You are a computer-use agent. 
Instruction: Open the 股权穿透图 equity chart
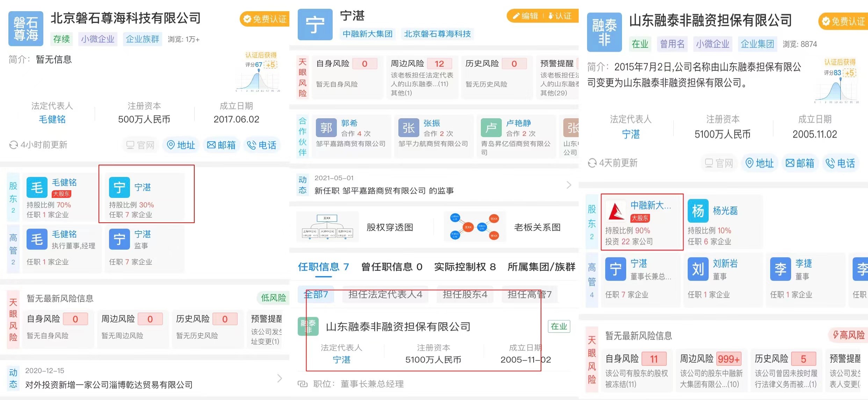tap(390, 227)
